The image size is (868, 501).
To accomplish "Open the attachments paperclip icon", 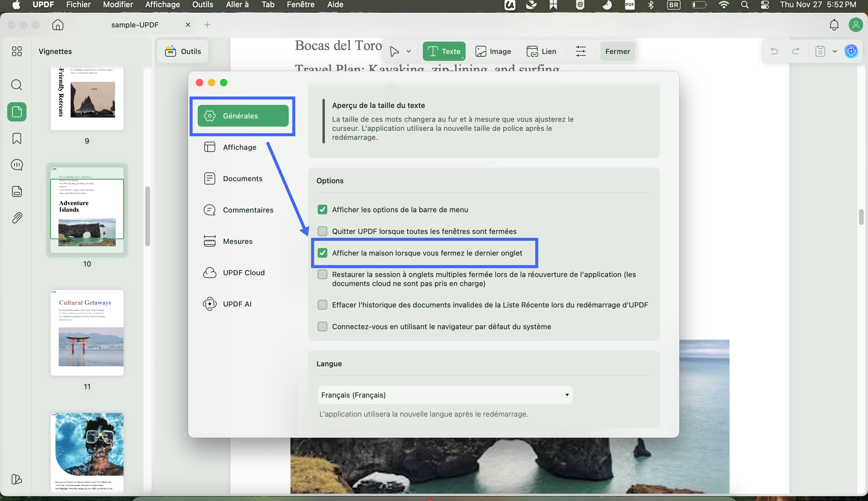I will pos(17,218).
